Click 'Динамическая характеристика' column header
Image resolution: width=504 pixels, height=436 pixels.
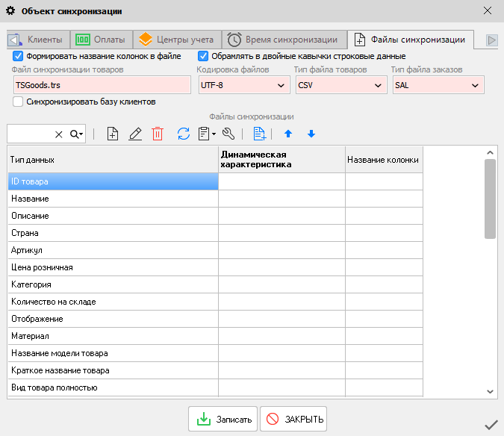[x=282, y=160]
